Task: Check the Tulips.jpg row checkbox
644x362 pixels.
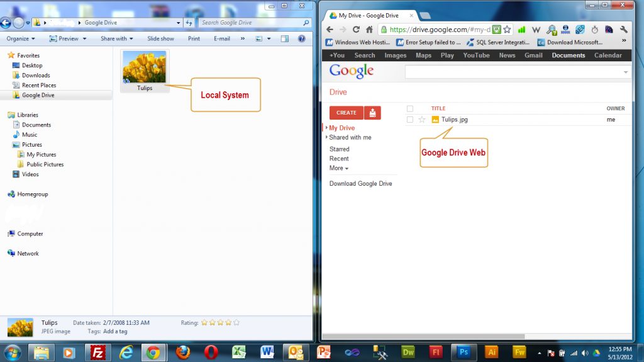Action: [x=410, y=120]
